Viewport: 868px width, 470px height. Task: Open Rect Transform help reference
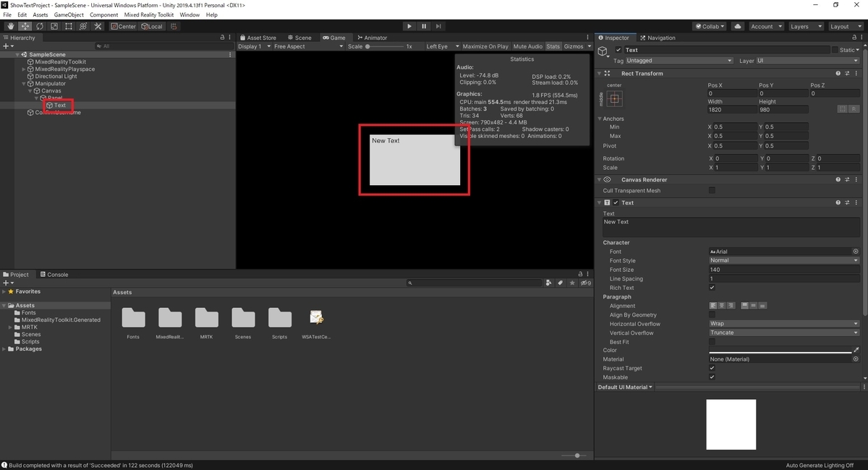[x=838, y=73]
